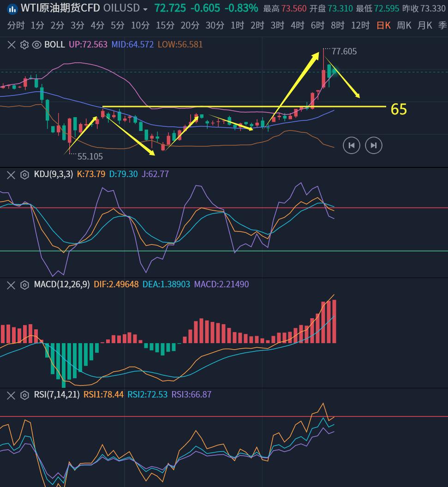Select the 分时 time-sharing view
The height and width of the screenshot is (487, 448).
point(16,25)
